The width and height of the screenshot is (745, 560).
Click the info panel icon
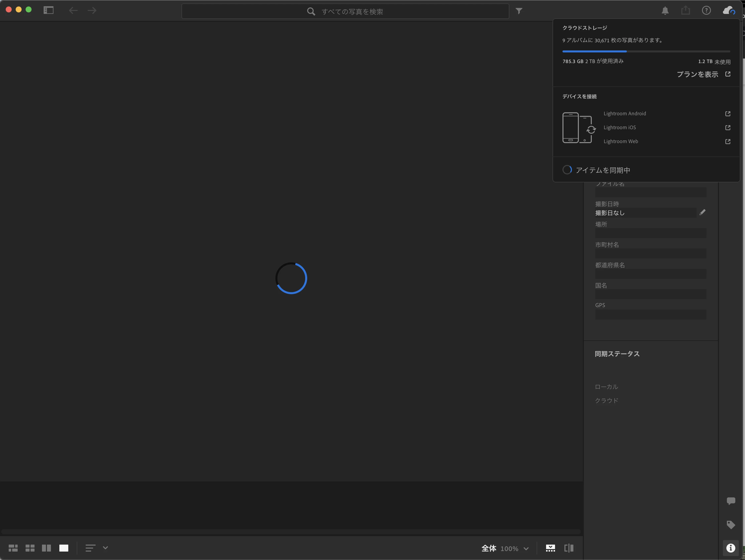point(731,548)
